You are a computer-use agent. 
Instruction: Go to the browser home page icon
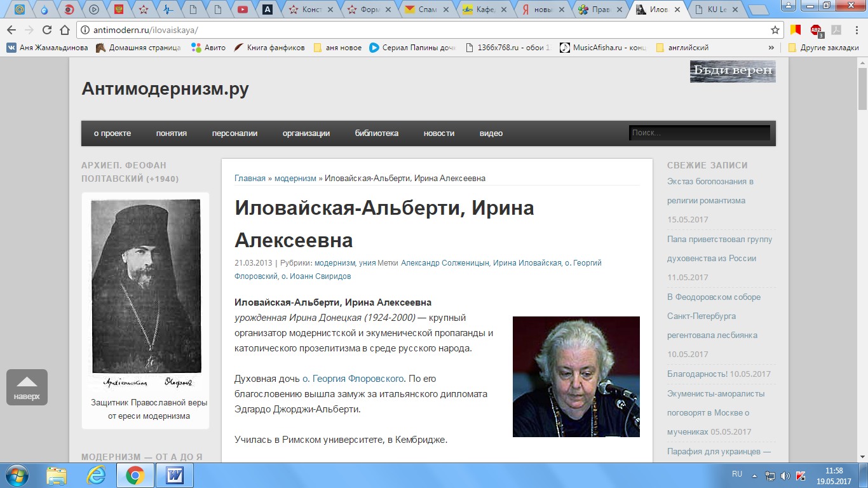pos(64,30)
